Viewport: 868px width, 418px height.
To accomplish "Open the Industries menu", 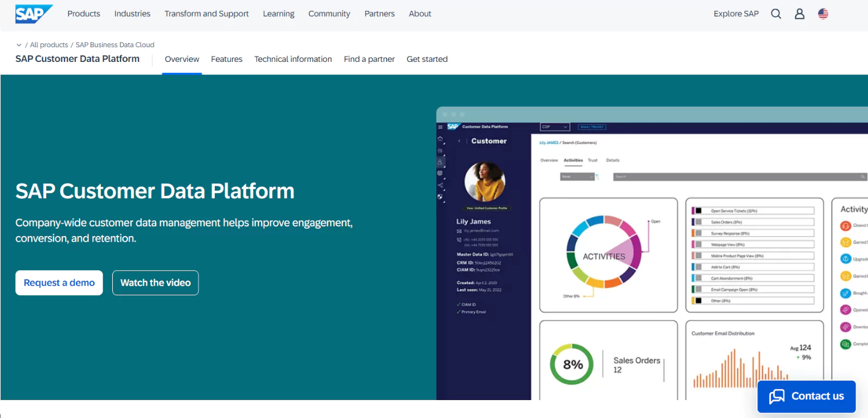I will tap(132, 14).
